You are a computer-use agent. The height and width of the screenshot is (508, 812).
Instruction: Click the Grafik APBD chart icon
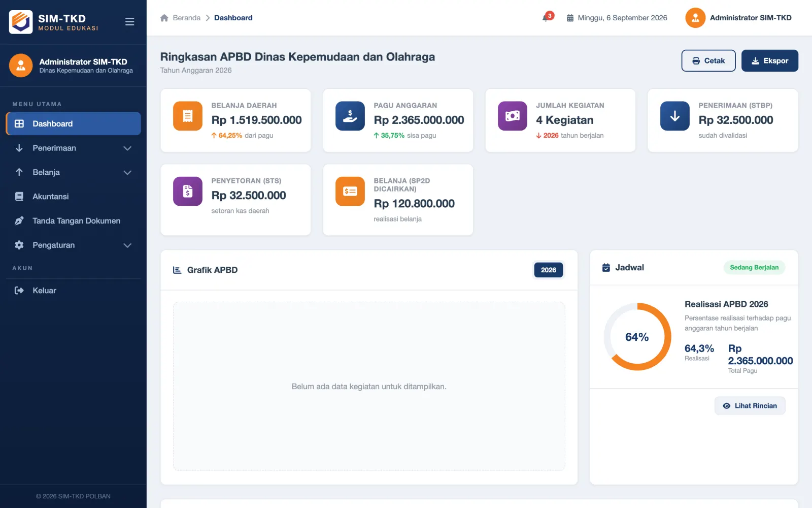[177, 270]
